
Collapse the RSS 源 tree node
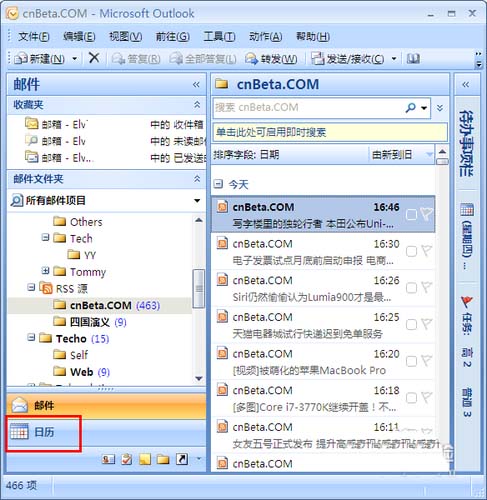[x=31, y=287]
